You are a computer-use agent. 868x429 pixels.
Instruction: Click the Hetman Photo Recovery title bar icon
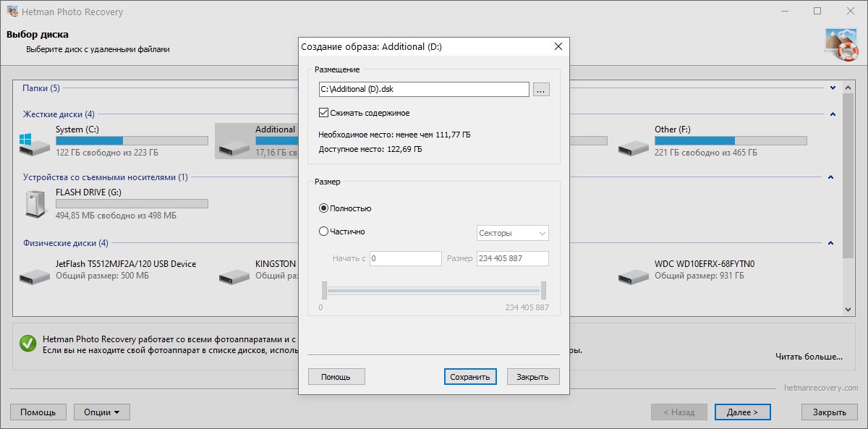[x=12, y=12]
